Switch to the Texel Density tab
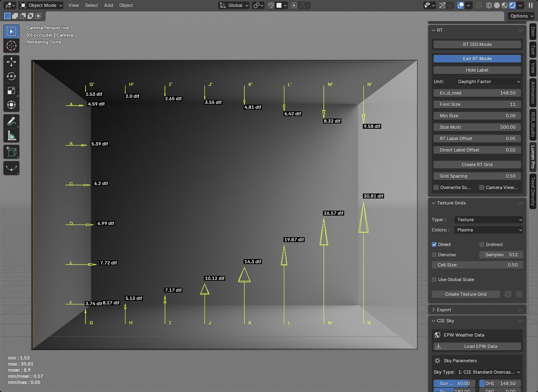The width and height of the screenshot is (538, 392). click(x=533, y=191)
